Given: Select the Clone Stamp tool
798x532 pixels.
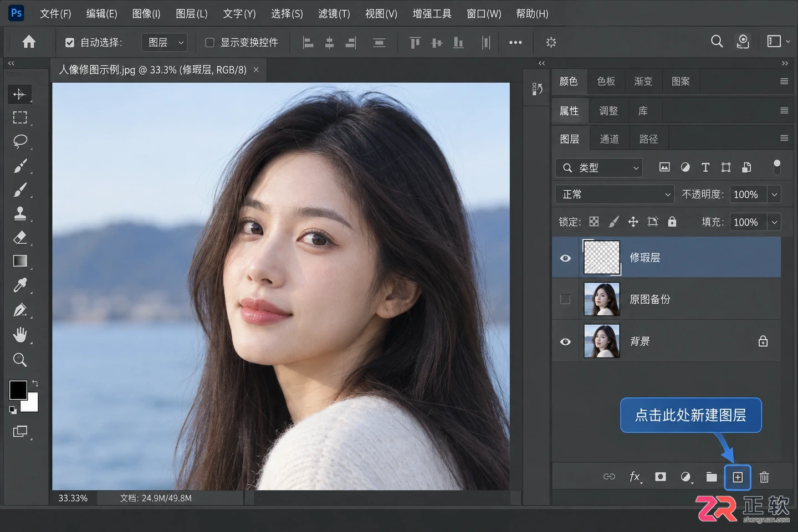Looking at the screenshot, I should click(20, 213).
